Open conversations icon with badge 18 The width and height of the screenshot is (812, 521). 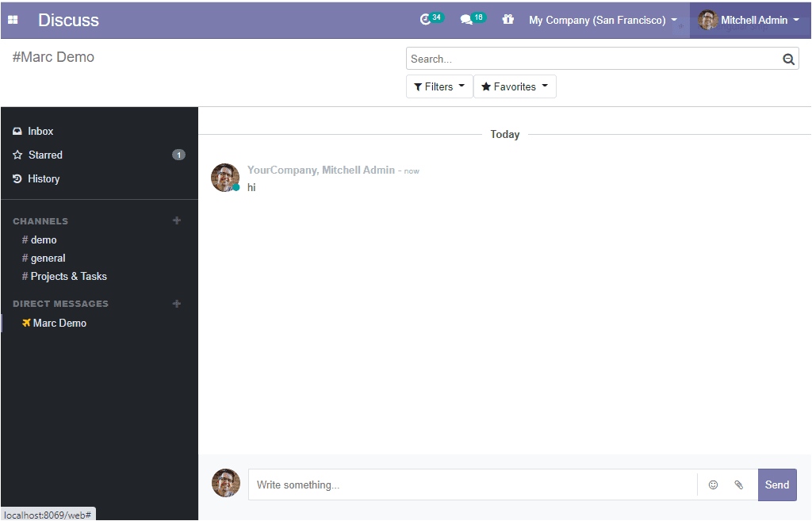click(472, 19)
